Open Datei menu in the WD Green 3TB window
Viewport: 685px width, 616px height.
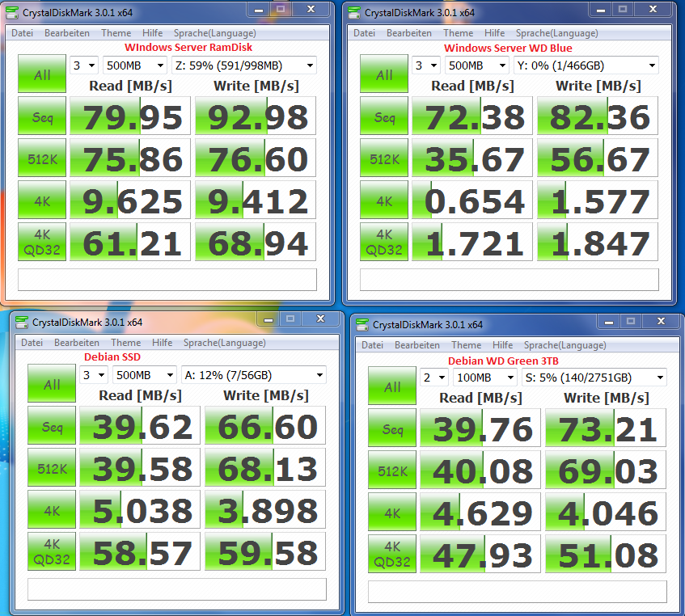[x=373, y=345]
